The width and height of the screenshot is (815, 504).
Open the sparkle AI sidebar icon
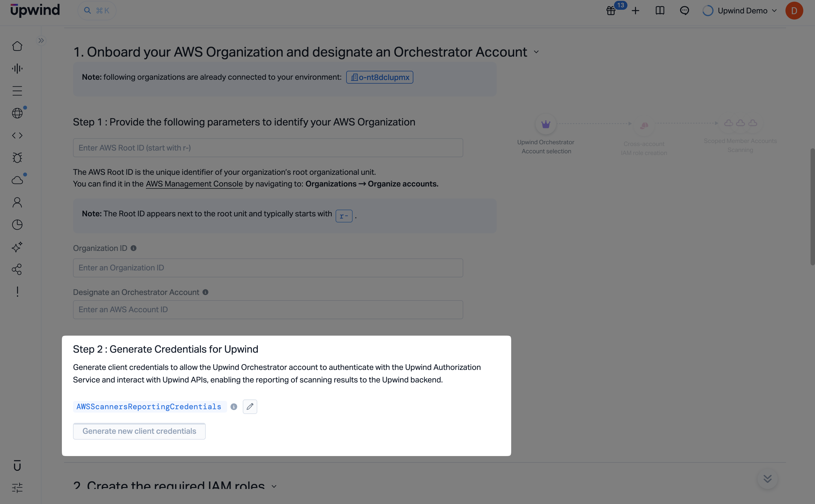(17, 247)
